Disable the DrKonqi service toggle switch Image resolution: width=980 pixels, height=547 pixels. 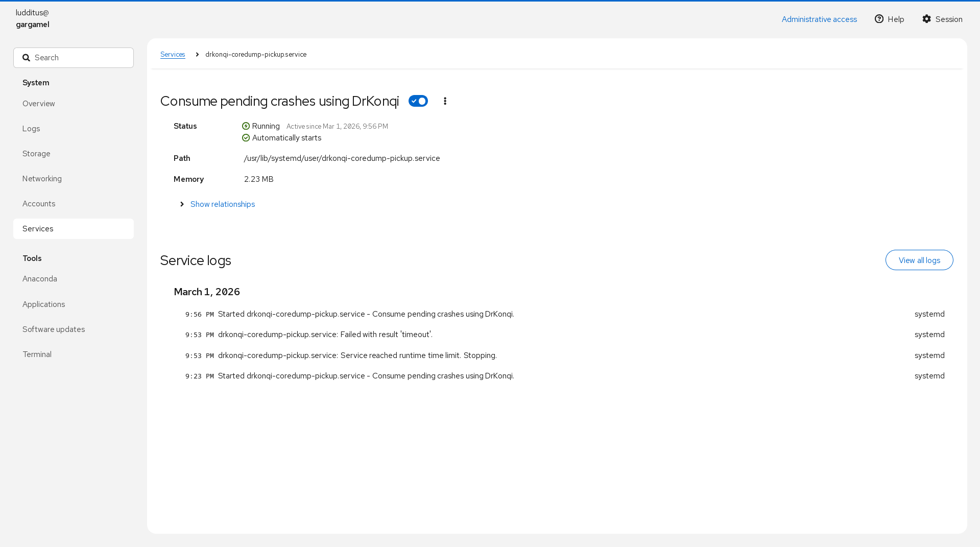[x=418, y=101]
